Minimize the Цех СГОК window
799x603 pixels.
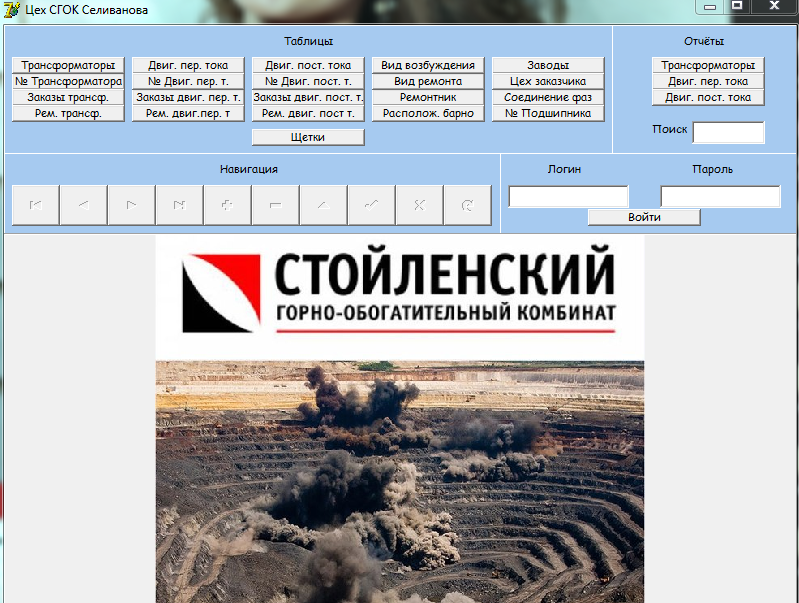(710, 7)
